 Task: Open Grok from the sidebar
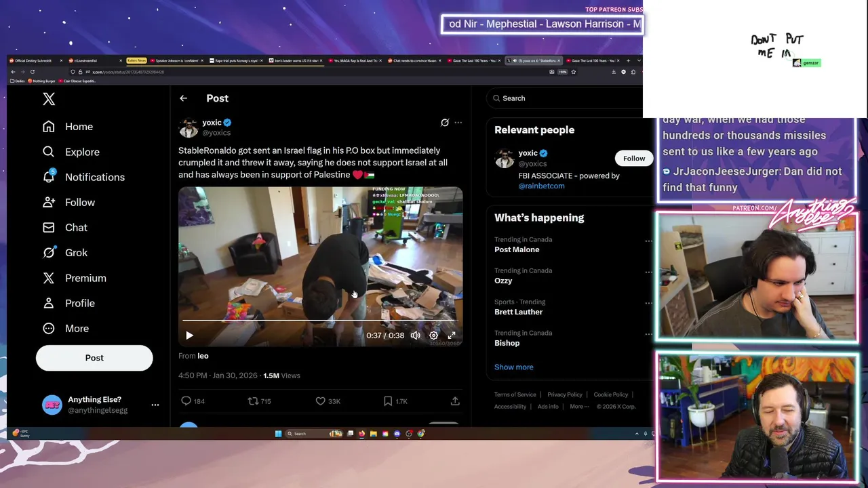65,252
